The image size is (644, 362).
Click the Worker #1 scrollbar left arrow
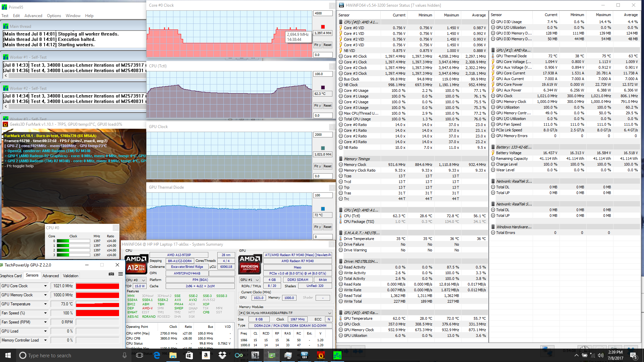6,76
